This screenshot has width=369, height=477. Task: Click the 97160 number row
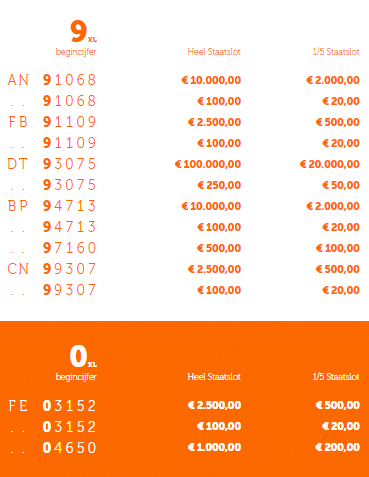tap(184, 248)
